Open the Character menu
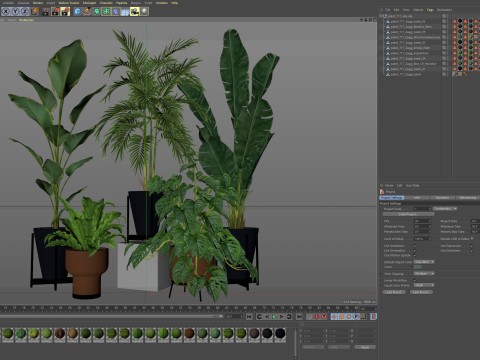480x360 pixels. click(x=106, y=3)
